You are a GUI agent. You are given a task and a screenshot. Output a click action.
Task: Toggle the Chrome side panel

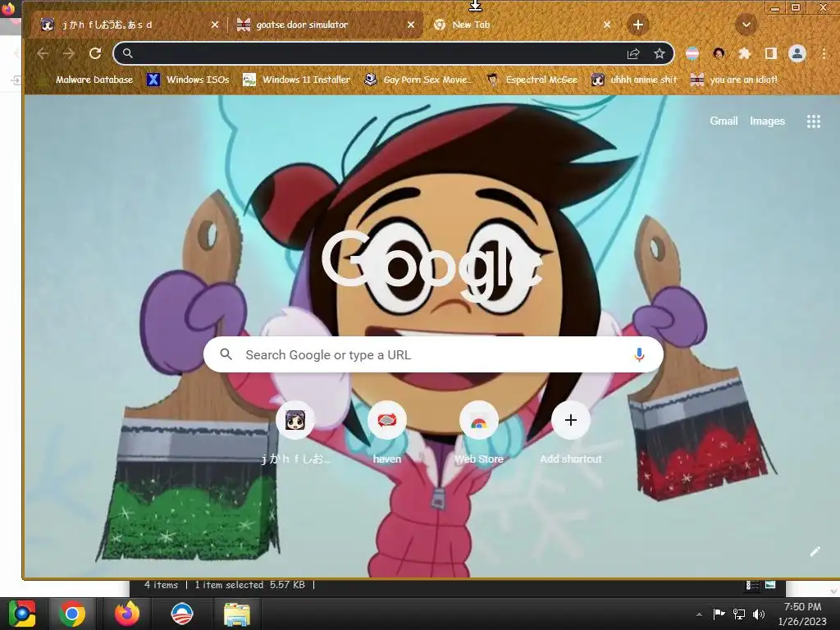[x=771, y=53]
